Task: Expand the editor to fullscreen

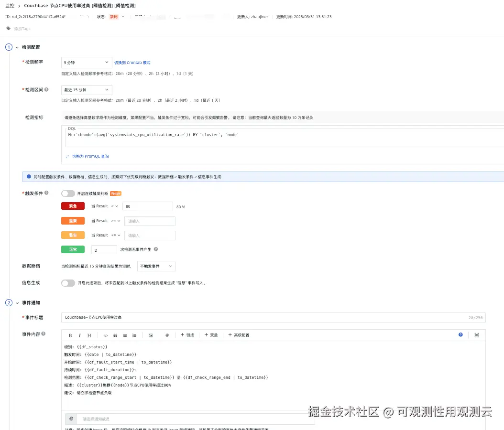Action: (x=477, y=335)
